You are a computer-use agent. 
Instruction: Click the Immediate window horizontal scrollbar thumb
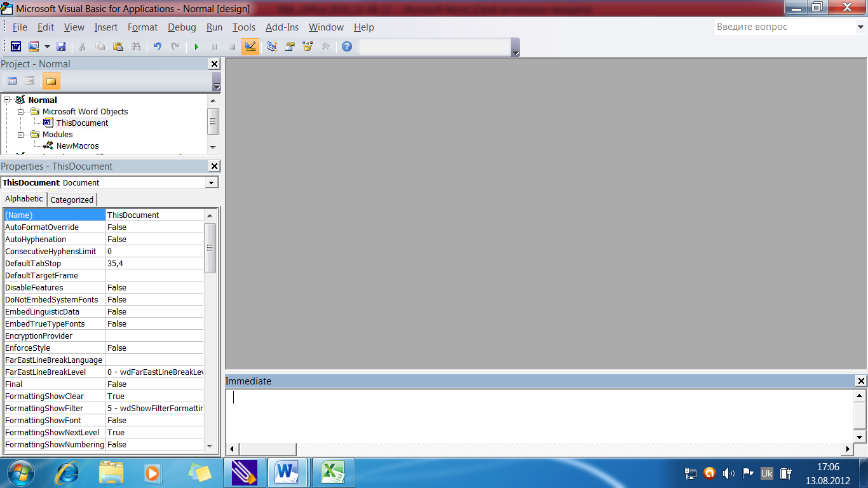coord(268,449)
